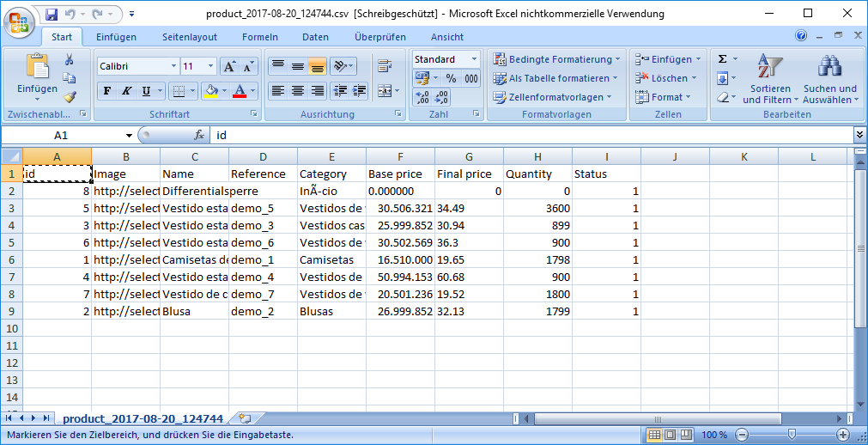Apply thousands separator 000 format
868x445 pixels.
[470, 78]
